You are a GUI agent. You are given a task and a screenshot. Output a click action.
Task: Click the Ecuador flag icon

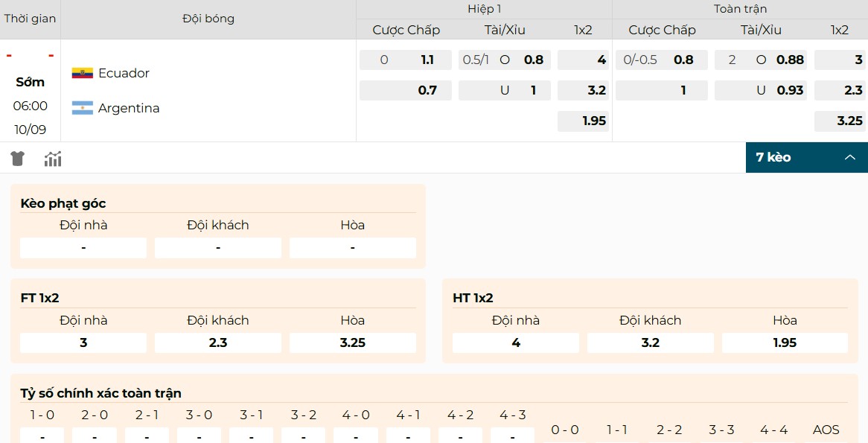82,73
